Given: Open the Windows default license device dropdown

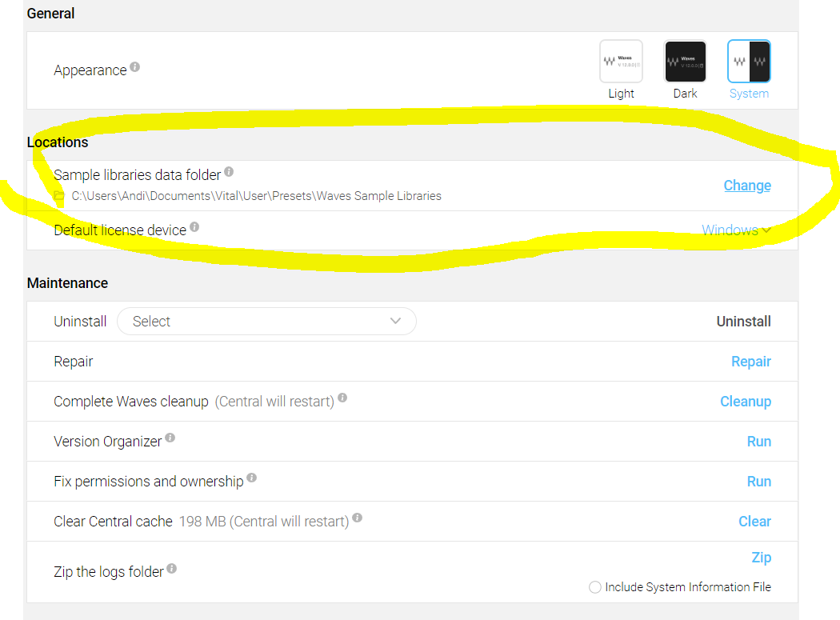Looking at the screenshot, I should click(737, 230).
